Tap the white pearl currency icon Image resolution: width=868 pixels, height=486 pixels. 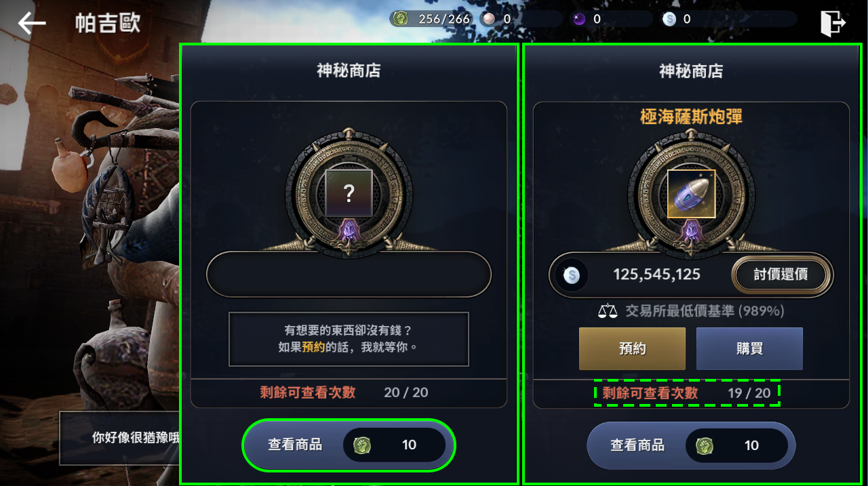[488, 19]
